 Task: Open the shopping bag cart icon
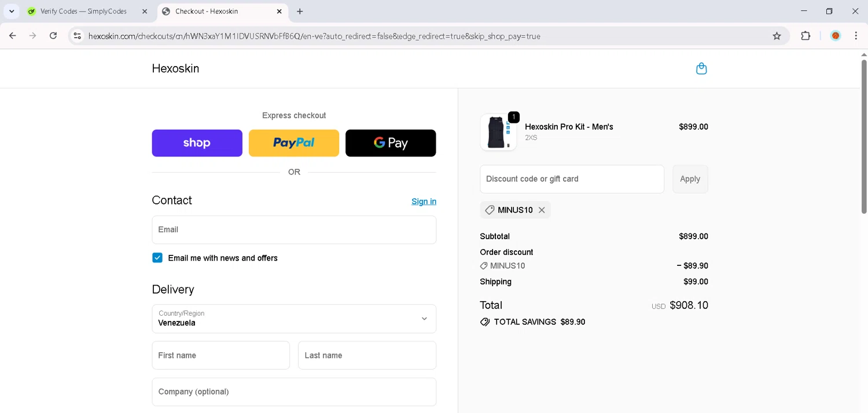click(x=701, y=69)
